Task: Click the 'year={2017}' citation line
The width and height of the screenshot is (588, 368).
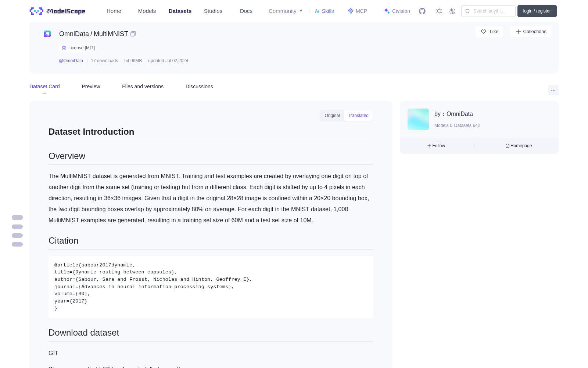Action: tap(71, 301)
